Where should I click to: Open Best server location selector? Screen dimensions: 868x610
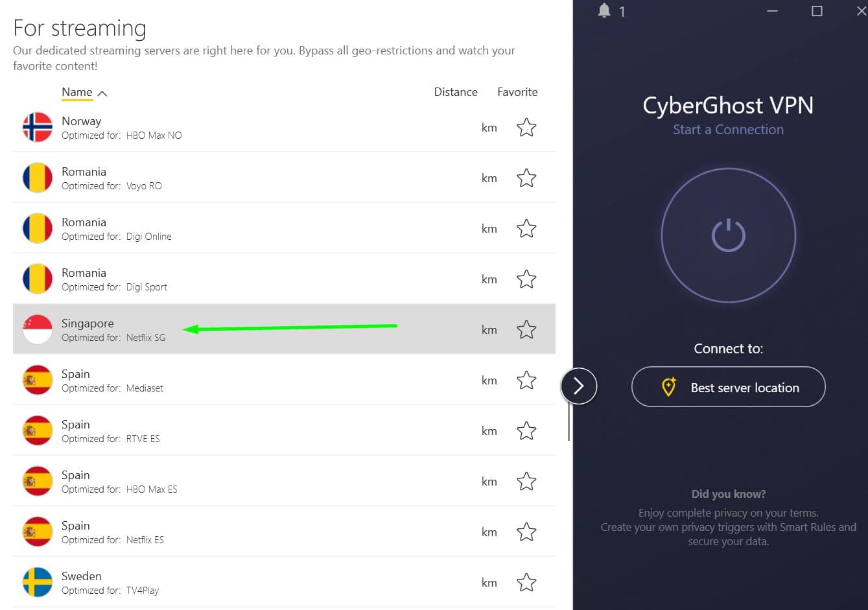coord(729,387)
